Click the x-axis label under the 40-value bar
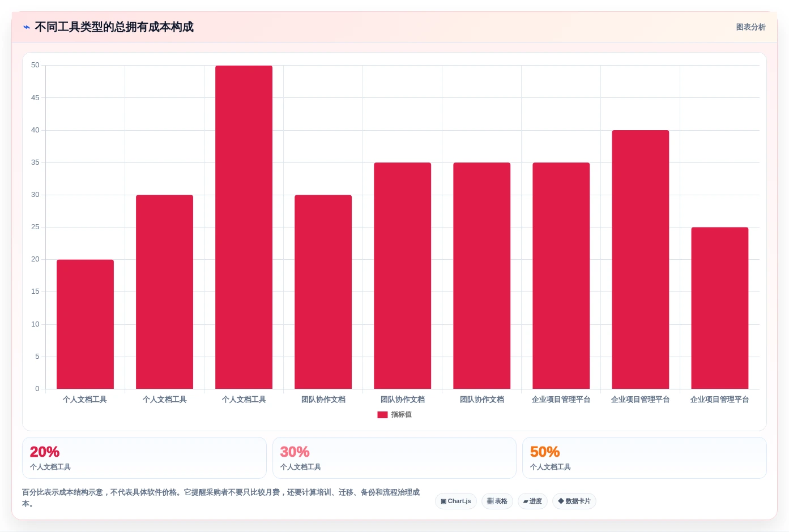The width and height of the screenshot is (789, 532). 641,400
